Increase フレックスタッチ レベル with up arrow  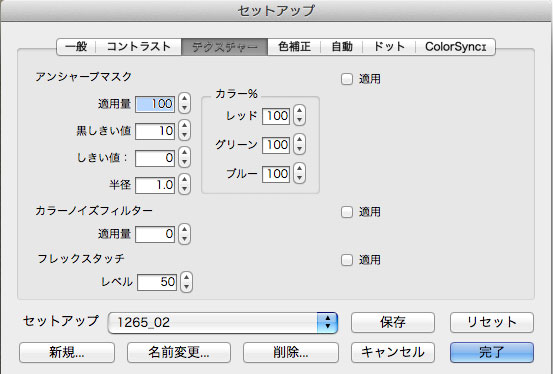pyautogui.click(x=187, y=277)
